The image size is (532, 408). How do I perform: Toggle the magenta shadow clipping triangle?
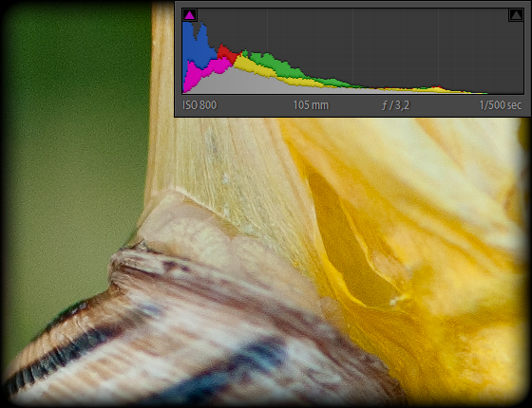[189, 15]
